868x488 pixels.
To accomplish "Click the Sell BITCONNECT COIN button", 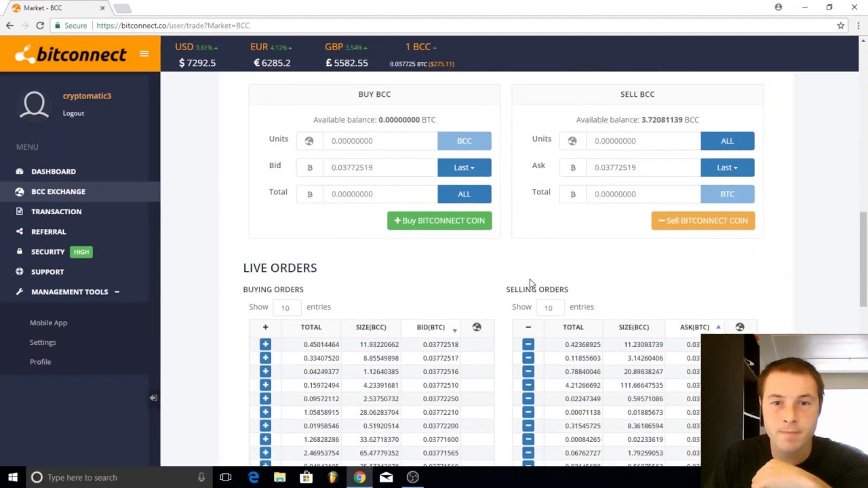I will (x=703, y=220).
